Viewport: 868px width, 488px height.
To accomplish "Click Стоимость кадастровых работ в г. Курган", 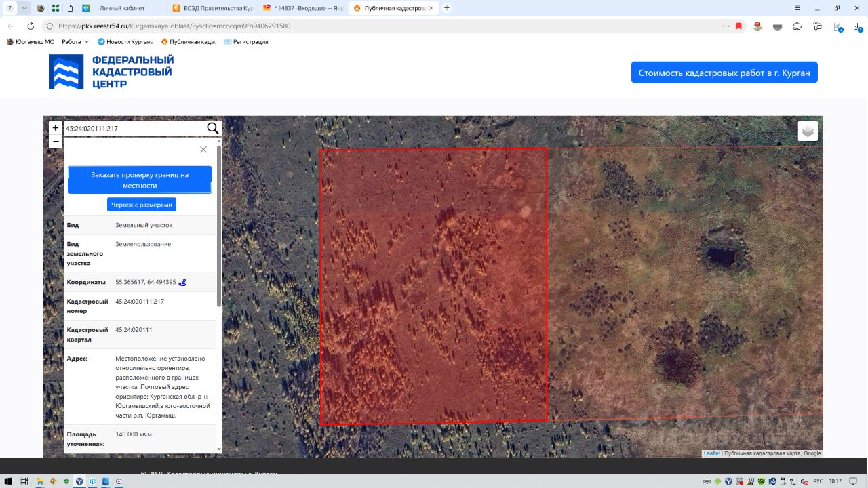I will click(x=724, y=73).
